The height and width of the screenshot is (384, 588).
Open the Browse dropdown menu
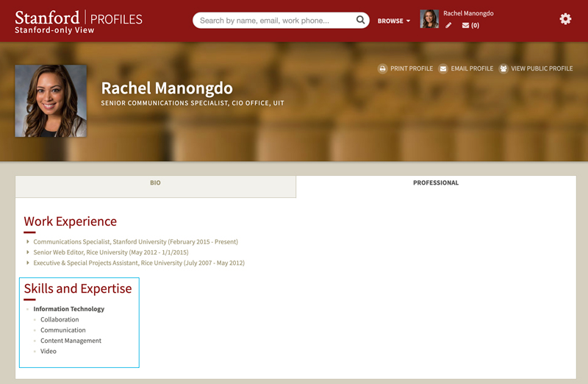[x=394, y=21]
